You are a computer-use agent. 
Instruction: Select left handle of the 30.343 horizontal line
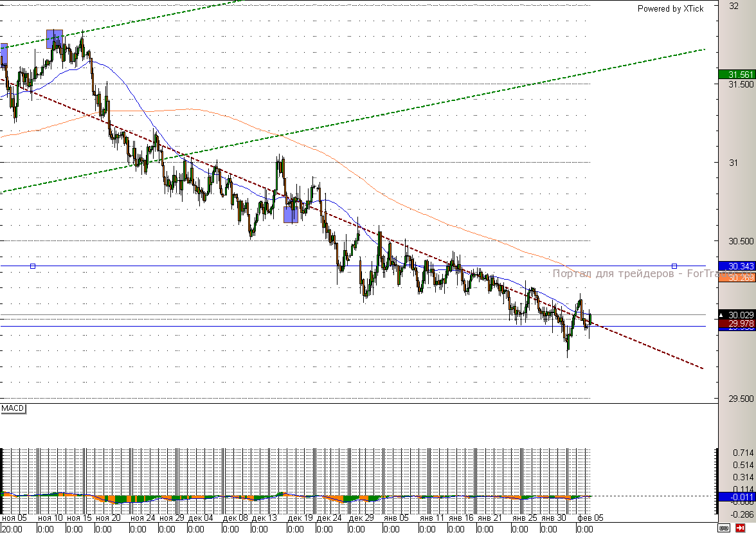point(33,266)
